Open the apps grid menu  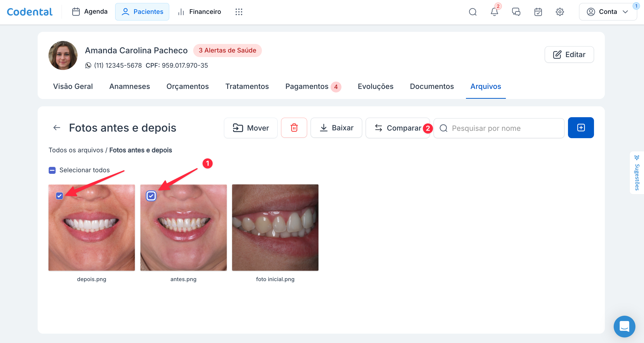click(239, 12)
